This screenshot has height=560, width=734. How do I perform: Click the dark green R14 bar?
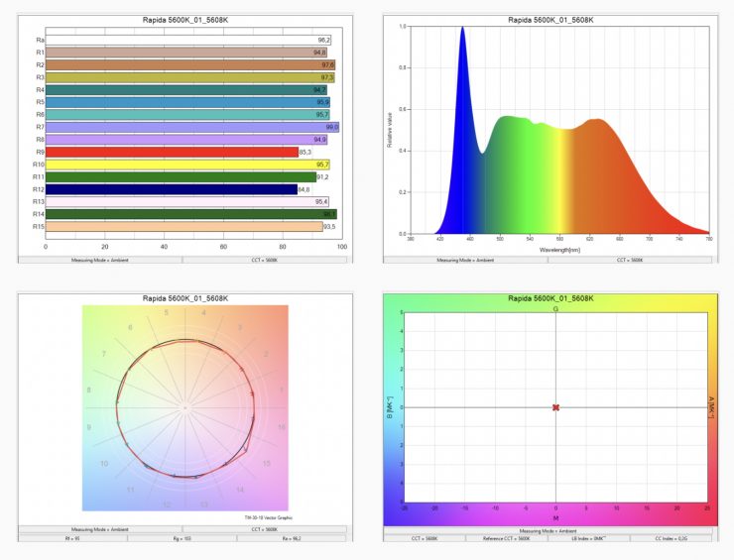pyautogui.click(x=188, y=214)
